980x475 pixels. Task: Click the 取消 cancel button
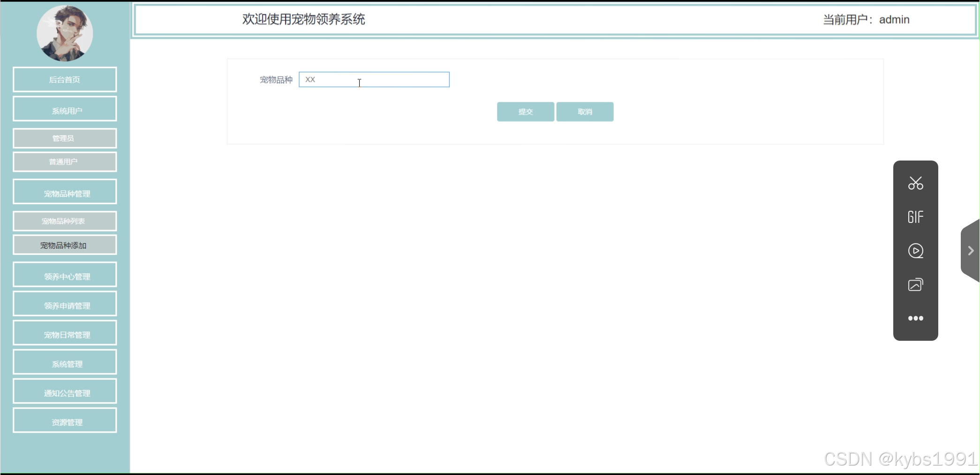(x=585, y=112)
